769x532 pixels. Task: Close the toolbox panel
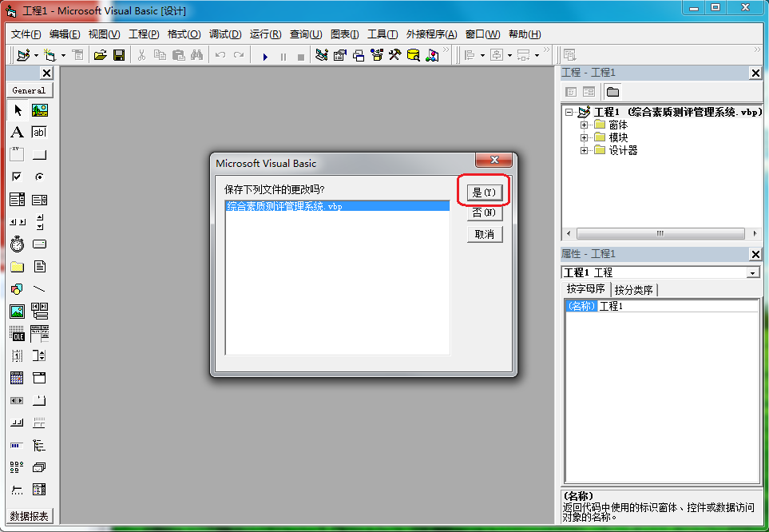(x=46, y=73)
